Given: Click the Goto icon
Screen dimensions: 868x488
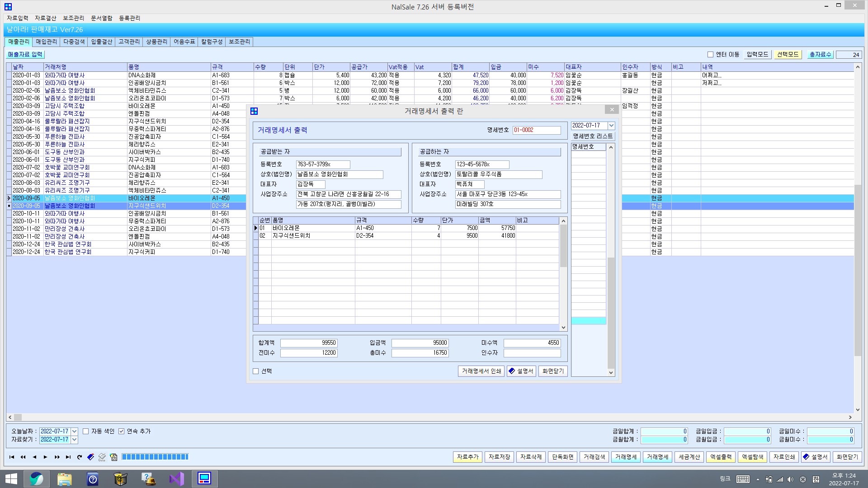Looking at the screenshot, I should click(x=102, y=457).
